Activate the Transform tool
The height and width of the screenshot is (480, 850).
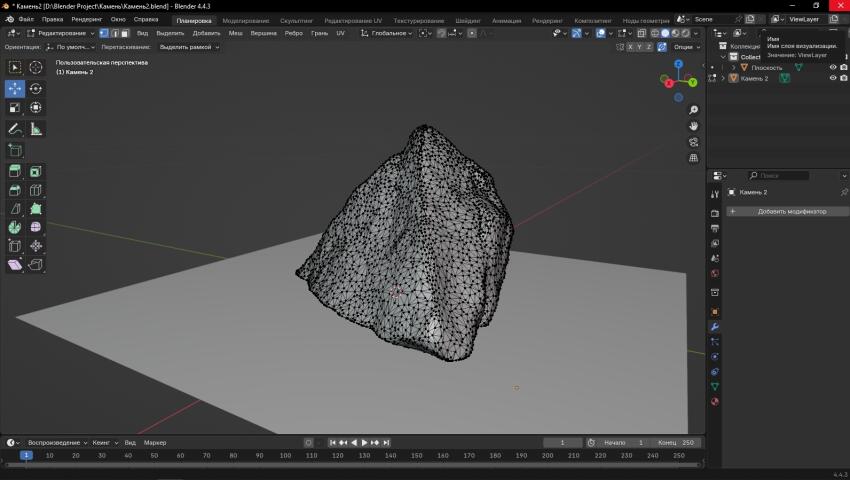pyautogui.click(x=36, y=107)
